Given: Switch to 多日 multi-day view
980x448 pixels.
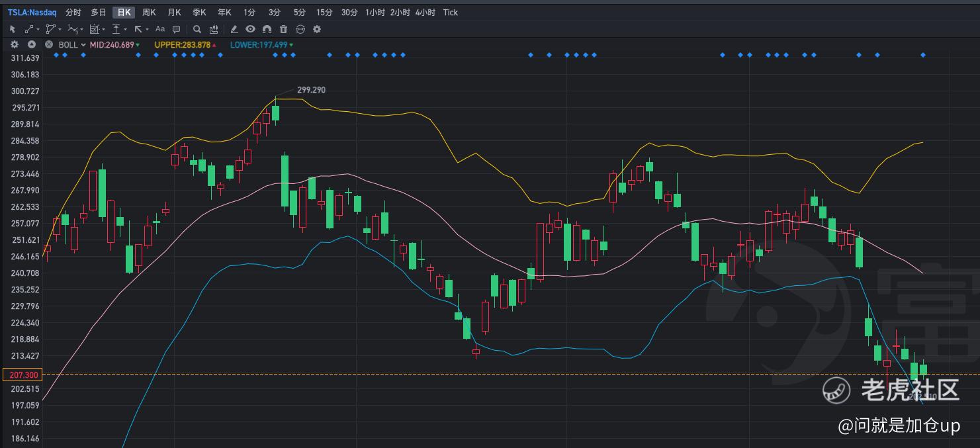Looking at the screenshot, I should 99,13.
